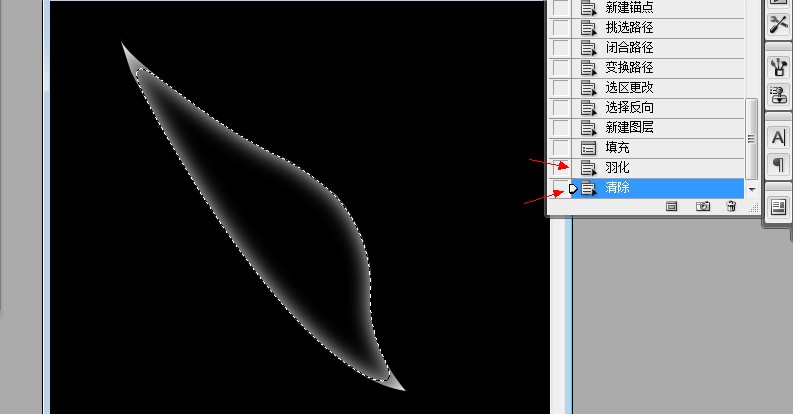Viewport: 793px width, 414px height.
Task: Open the Brushes panel icon
Action: (779, 67)
